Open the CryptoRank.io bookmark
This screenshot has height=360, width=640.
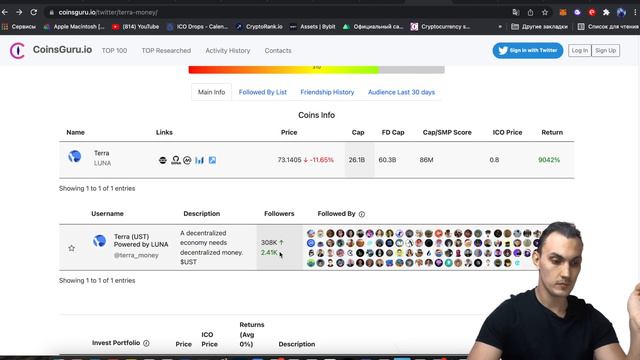point(259,27)
